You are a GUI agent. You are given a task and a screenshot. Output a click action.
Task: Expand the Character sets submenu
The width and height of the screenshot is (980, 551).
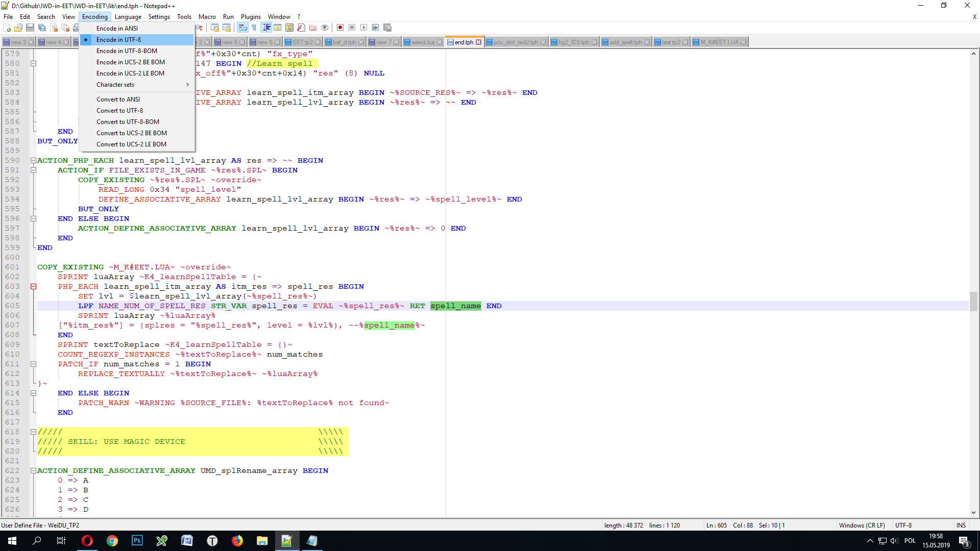(x=137, y=85)
